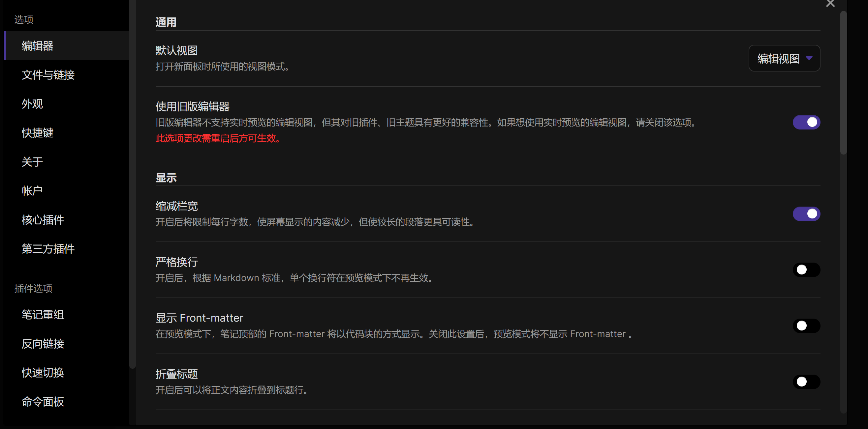The image size is (868, 429).
Task: Open the 帐户 settings tab
Action: coord(32,190)
